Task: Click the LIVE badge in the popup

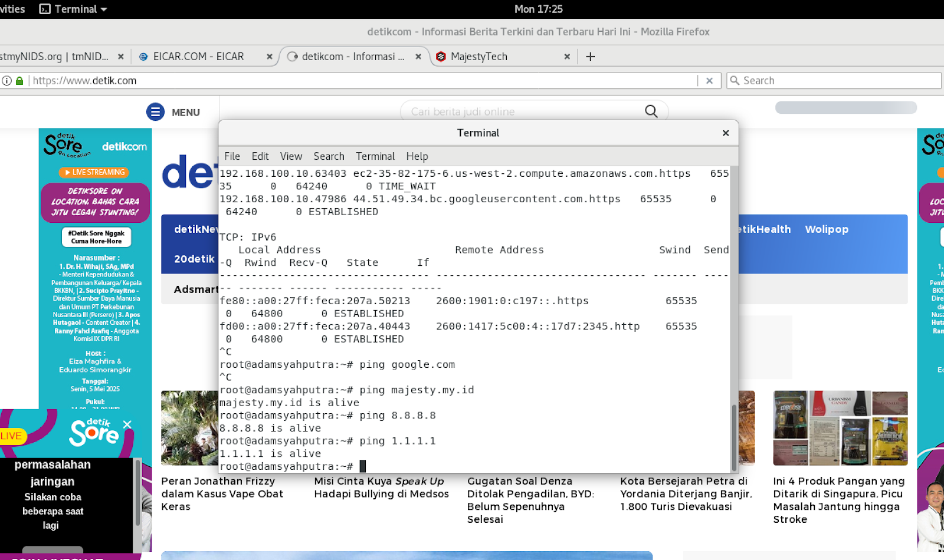Action: tap(11, 436)
